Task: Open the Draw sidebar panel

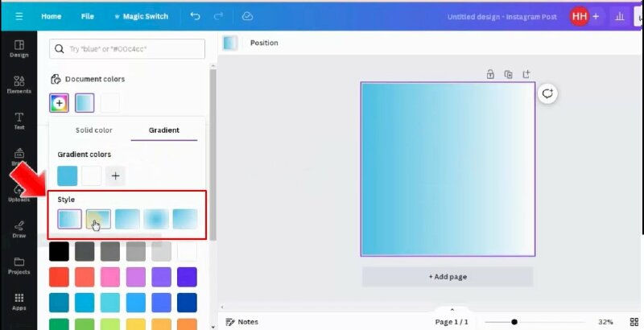Action: click(19, 229)
